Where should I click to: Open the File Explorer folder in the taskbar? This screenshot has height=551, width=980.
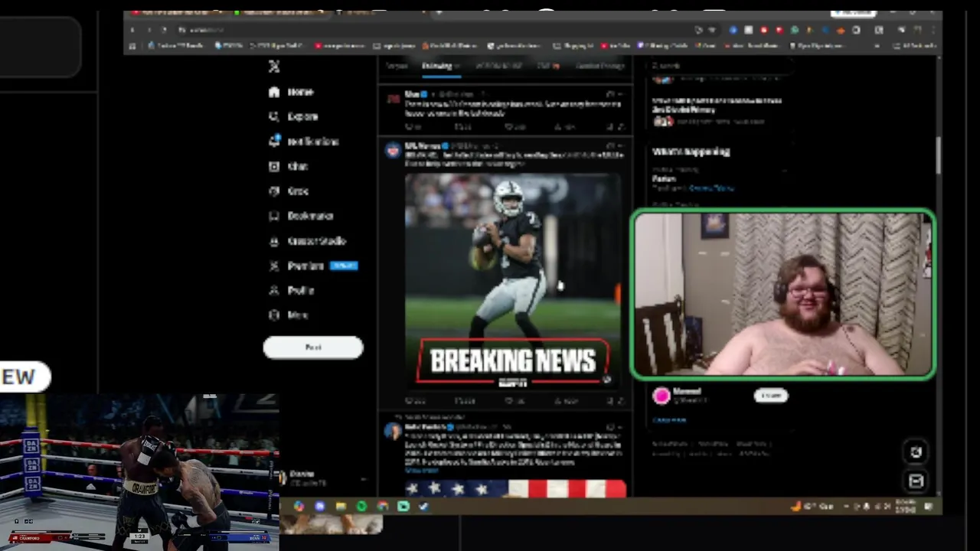tap(341, 507)
